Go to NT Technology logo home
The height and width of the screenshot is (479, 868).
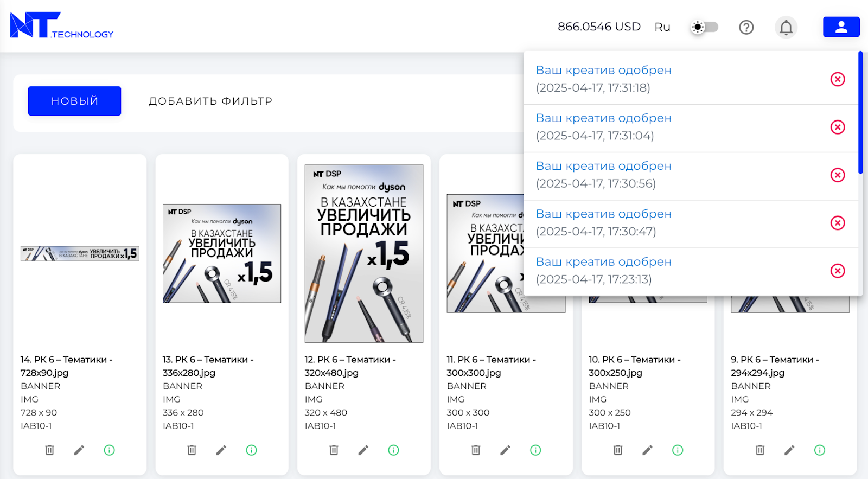[62, 25]
